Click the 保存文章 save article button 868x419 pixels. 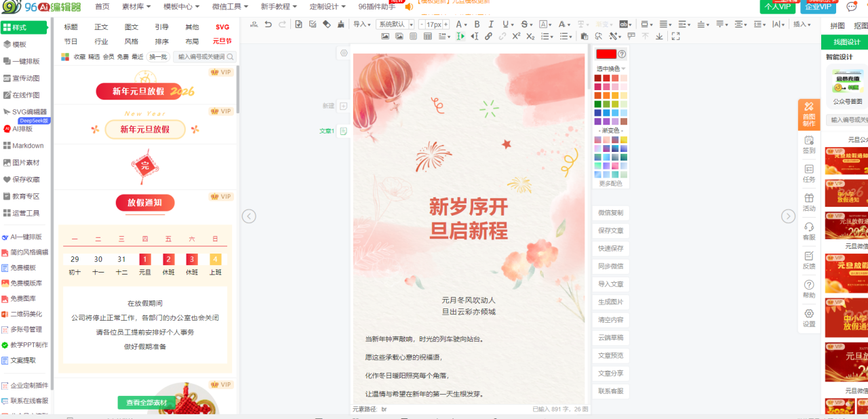[x=610, y=231]
